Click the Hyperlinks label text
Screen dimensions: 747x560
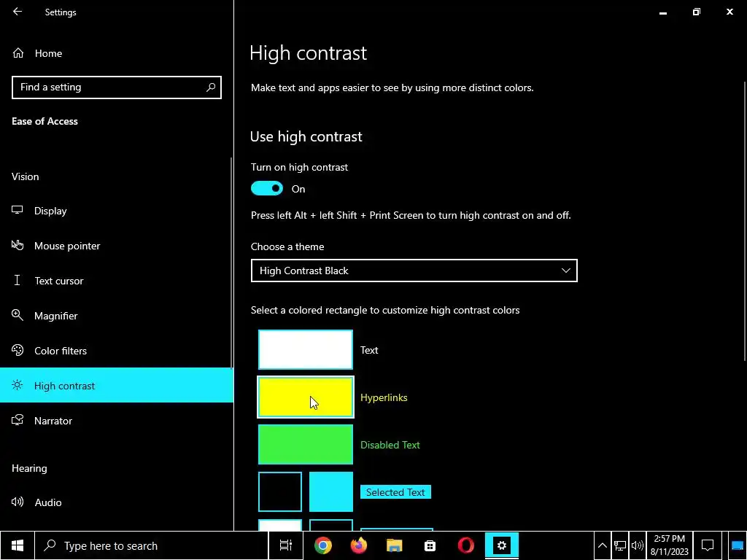tap(384, 397)
